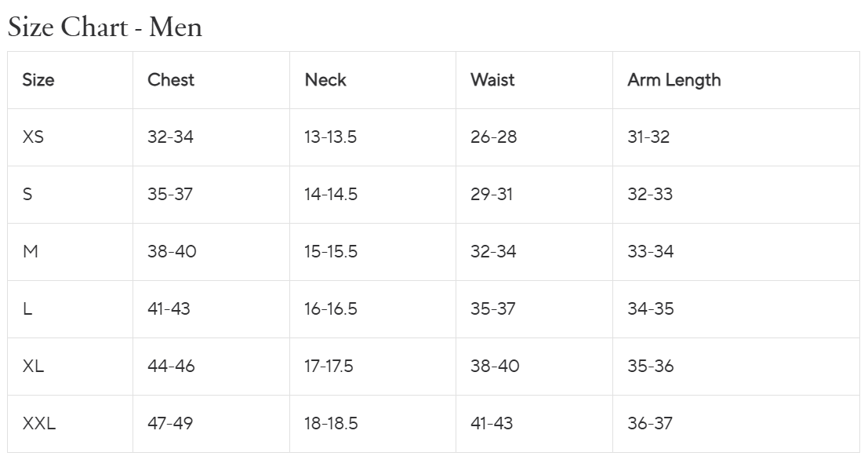Click chest value 44-46

coord(171,367)
